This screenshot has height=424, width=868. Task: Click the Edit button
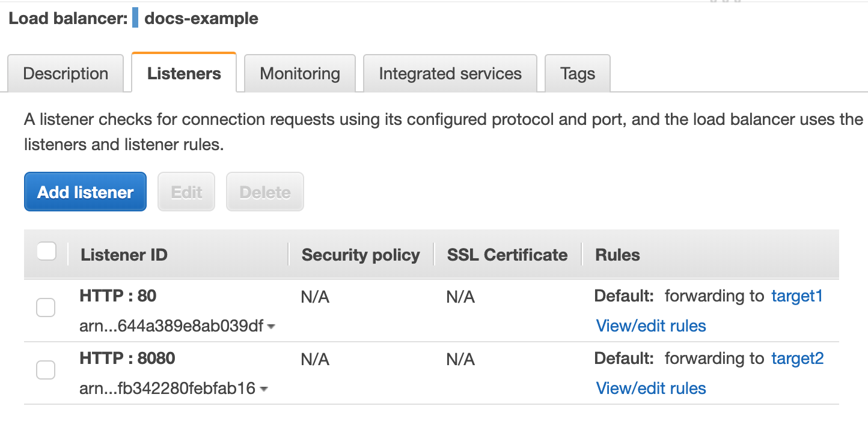tap(186, 192)
